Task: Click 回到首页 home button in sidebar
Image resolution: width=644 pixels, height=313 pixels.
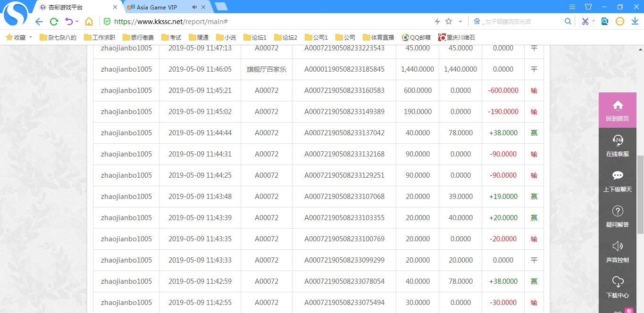Action: pos(618,110)
